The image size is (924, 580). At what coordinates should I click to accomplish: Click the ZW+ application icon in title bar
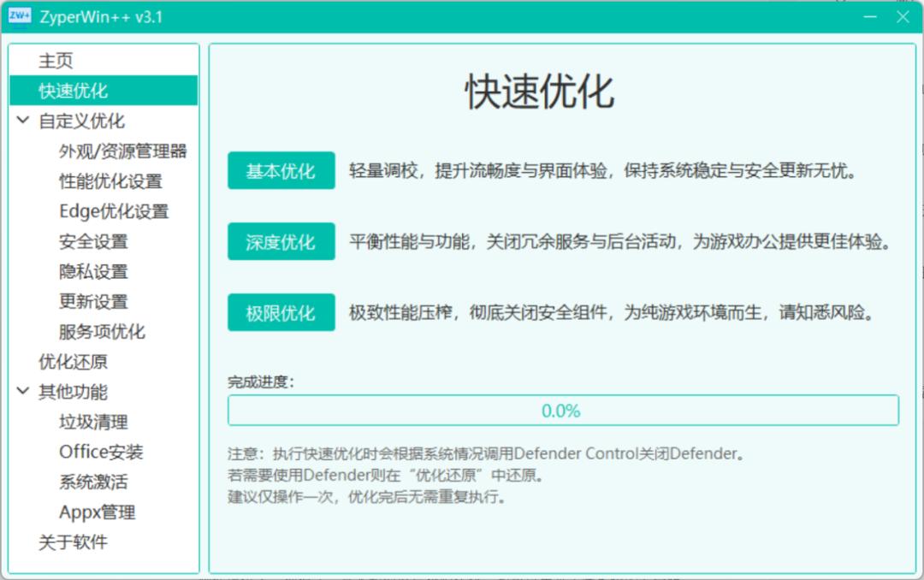point(19,16)
